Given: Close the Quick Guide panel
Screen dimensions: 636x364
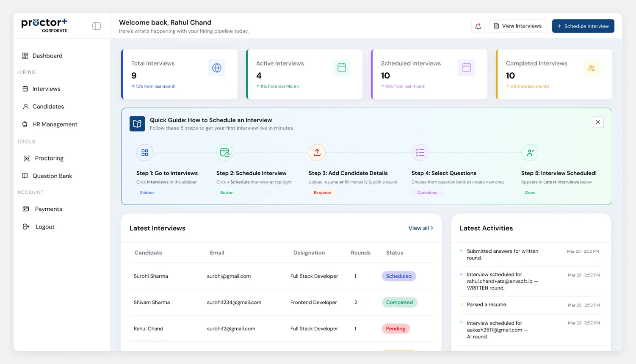Looking at the screenshot, I should pyautogui.click(x=598, y=122).
